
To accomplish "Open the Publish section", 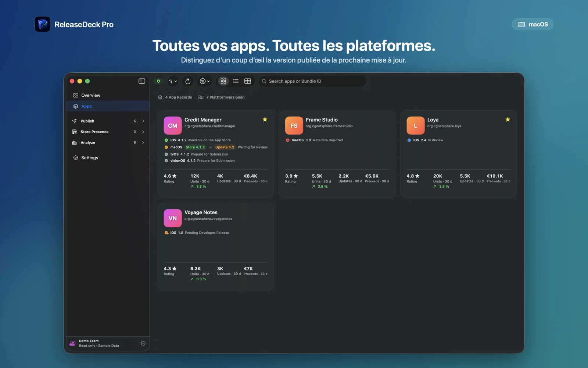I will point(108,121).
